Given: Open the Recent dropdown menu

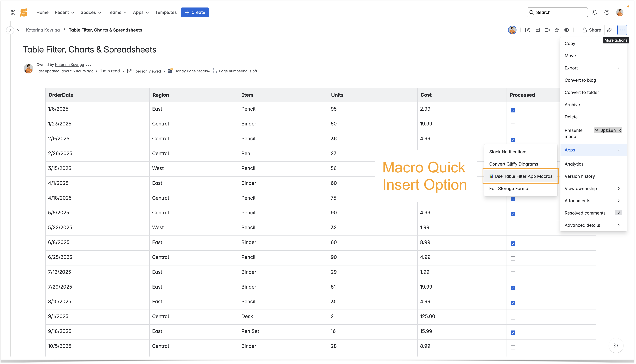Looking at the screenshot, I should tap(64, 13).
